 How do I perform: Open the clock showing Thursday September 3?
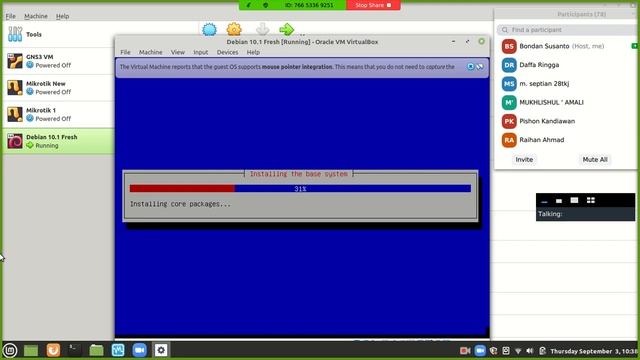coord(593,351)
